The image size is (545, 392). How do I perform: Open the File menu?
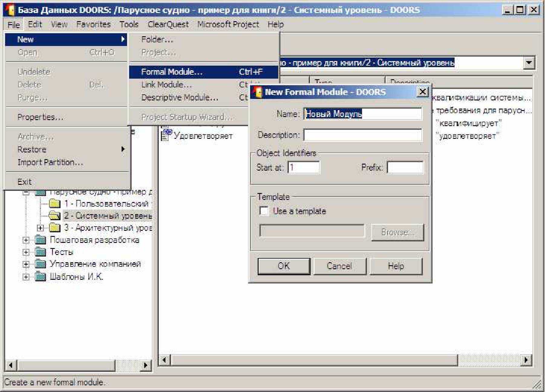[x=14, y=24]
